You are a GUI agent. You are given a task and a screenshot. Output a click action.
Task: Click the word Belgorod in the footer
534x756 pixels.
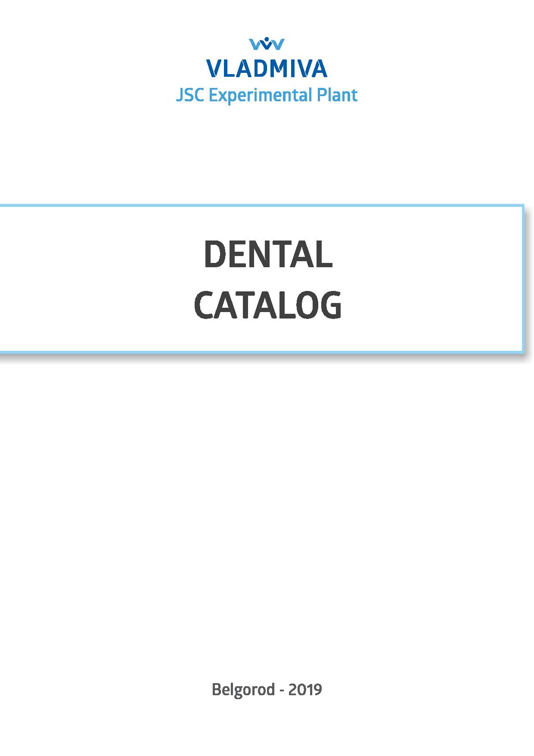pyautogui.click(x=243, y=690)
